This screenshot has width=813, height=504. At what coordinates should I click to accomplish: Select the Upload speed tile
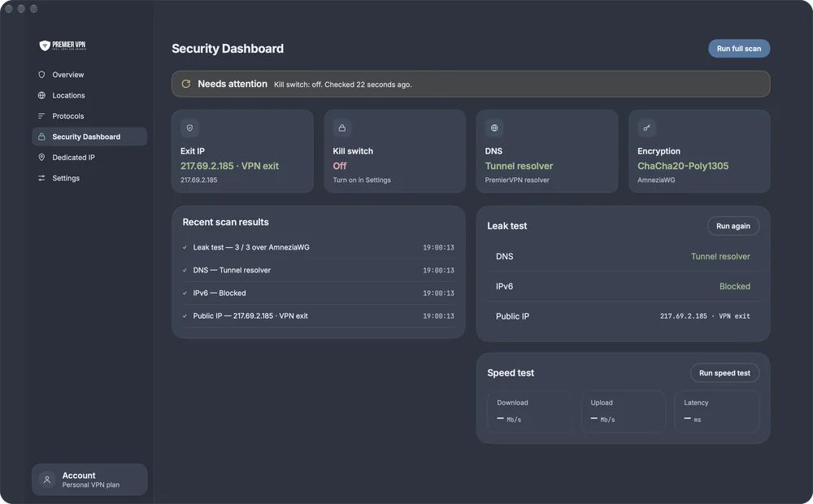tap(624, 411)
